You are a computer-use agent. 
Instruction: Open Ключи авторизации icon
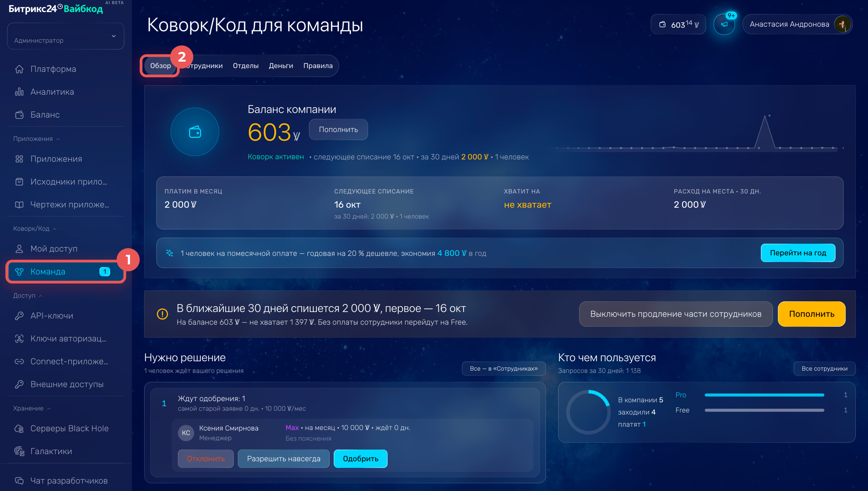pyautogui.click(x=19, y=339)
